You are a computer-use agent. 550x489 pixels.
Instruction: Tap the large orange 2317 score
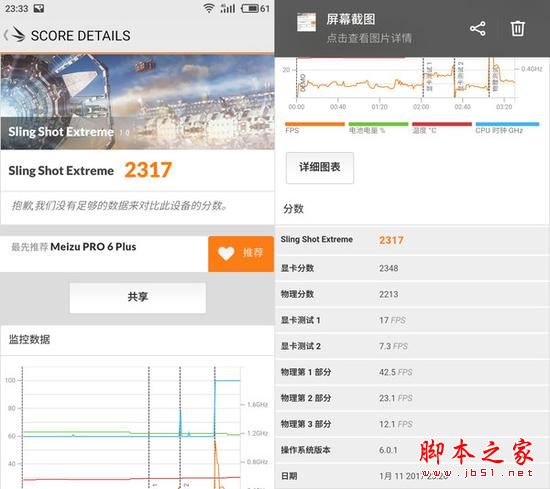click(x=148, y=170)
